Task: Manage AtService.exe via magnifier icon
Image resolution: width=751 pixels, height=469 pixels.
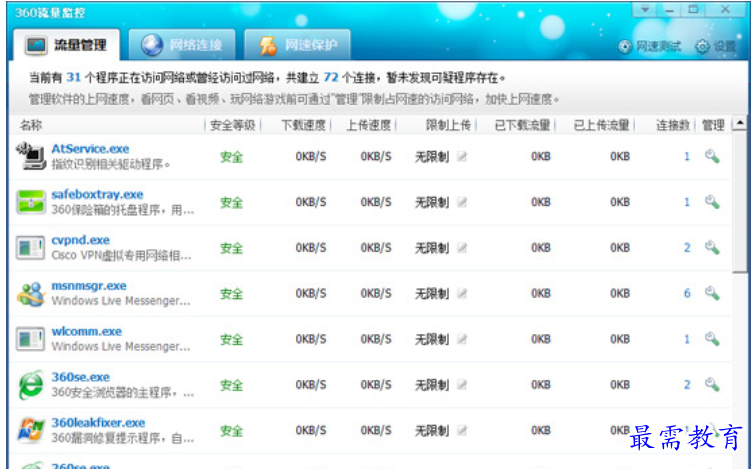Action: (x=712, y=156)
